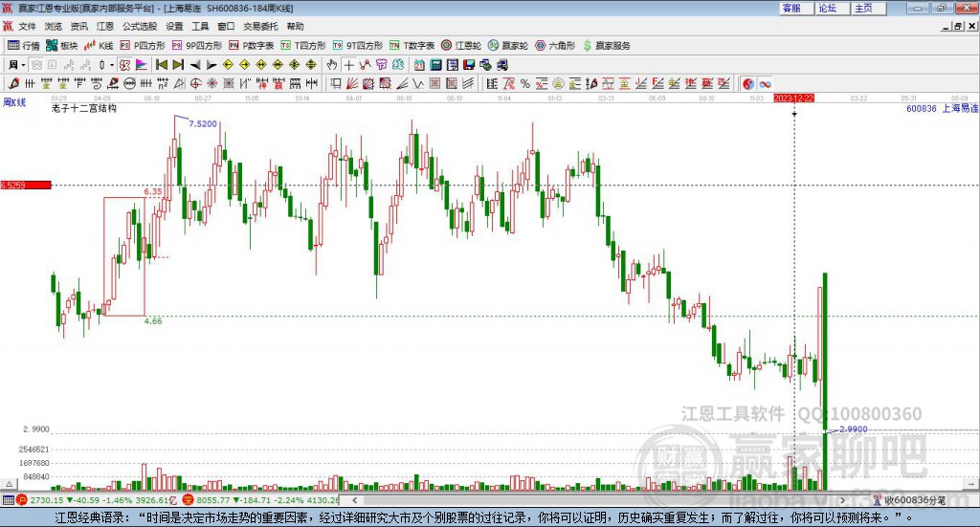Click the rectangle box drawing icon
980x527 pixels.
[335, 83]
